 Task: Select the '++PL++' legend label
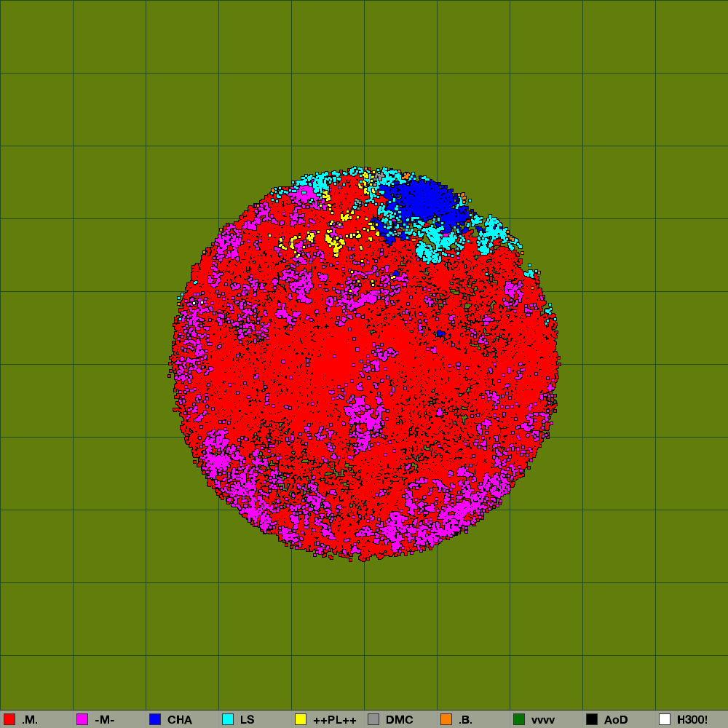pos(335,720)
